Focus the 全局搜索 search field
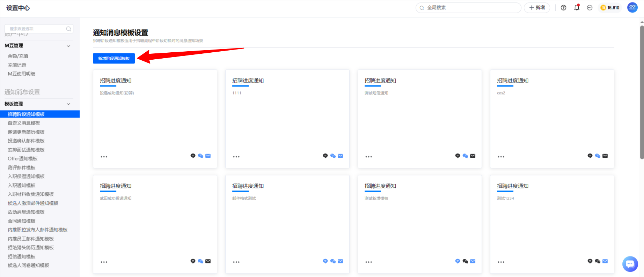Screen dimensions: 644x277 pyautogui.click(x=468, y=8)
